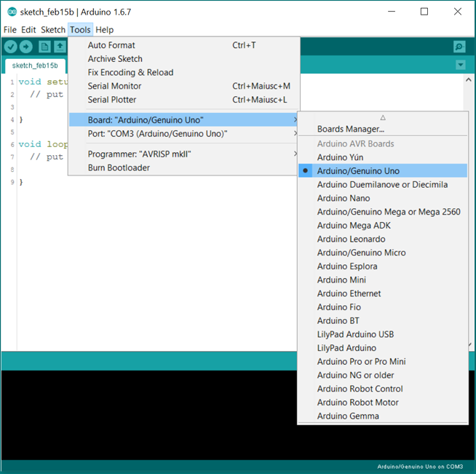
Task: Open the File menu
Action: [x=10, y=30]
